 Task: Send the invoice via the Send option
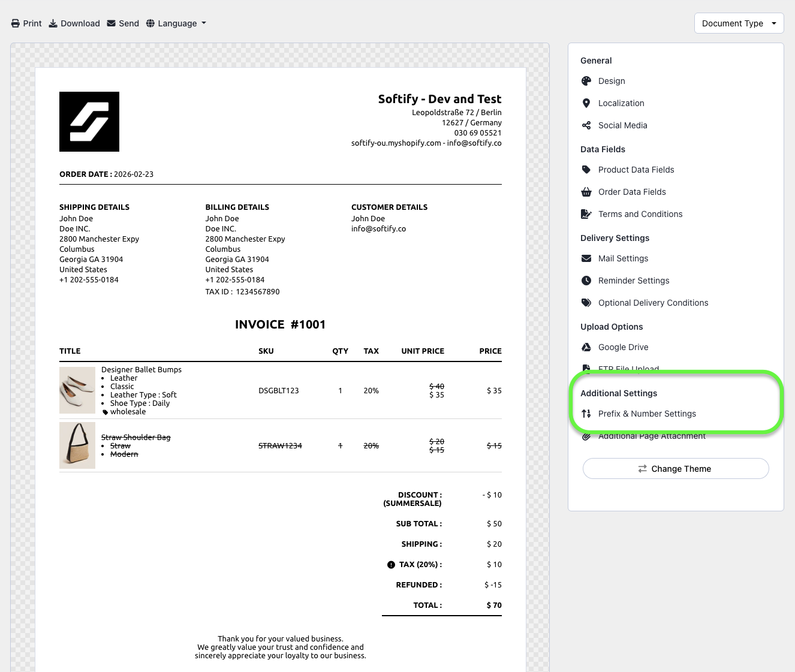point(123,23)
